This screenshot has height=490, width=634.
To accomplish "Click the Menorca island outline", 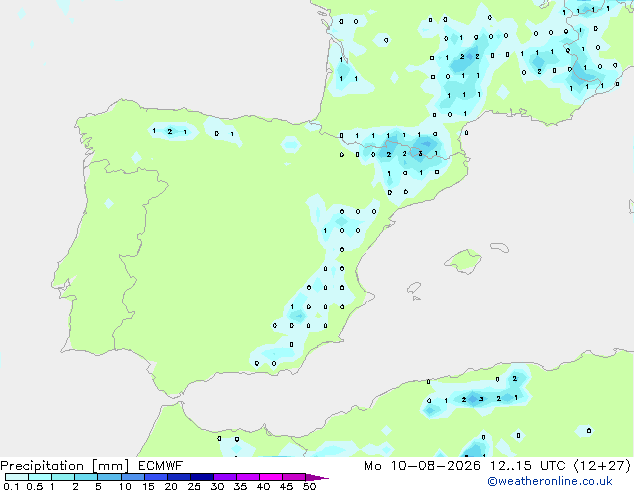I will coord(500,247).
